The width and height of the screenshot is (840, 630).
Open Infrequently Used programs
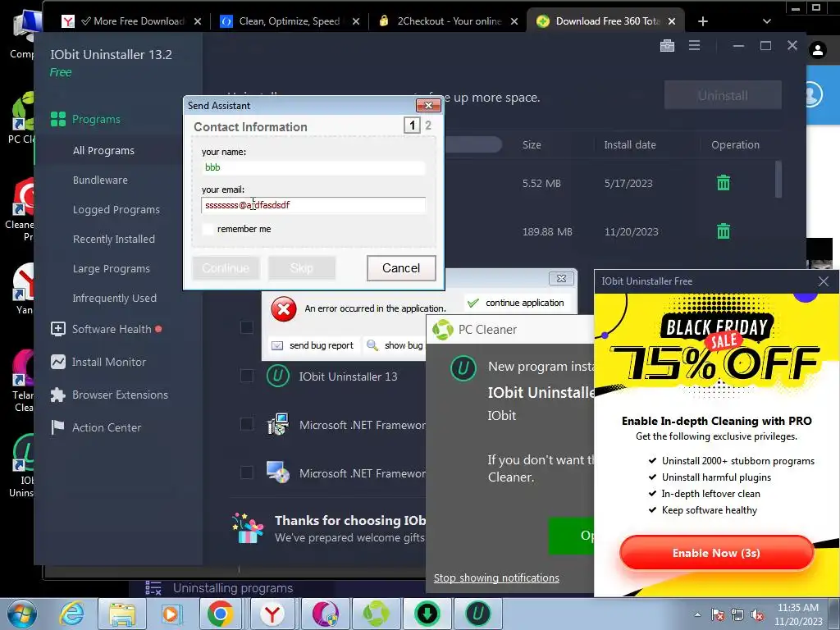pos(115,298)
